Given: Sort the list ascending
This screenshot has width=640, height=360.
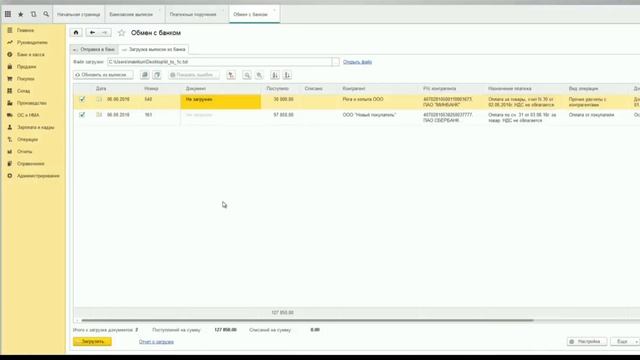Looking at the screenshot, I should click(x=275, y=75).
